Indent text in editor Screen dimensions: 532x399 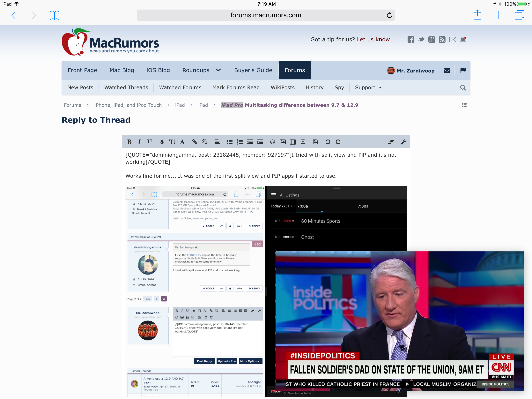(x=260, y=142)
